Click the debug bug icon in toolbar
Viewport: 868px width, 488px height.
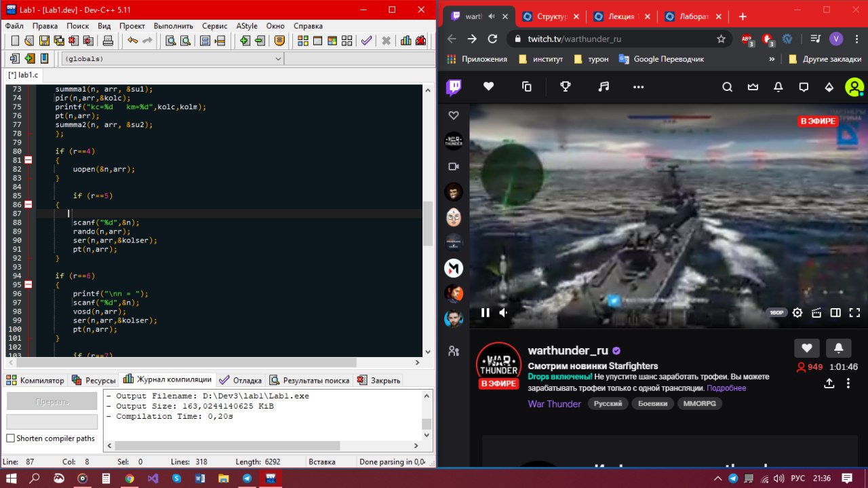pyautogui.click(x=421, y=41)
